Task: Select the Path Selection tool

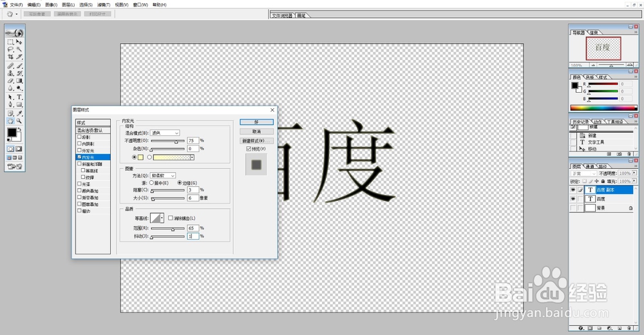Action: click(x=11, y=97)
